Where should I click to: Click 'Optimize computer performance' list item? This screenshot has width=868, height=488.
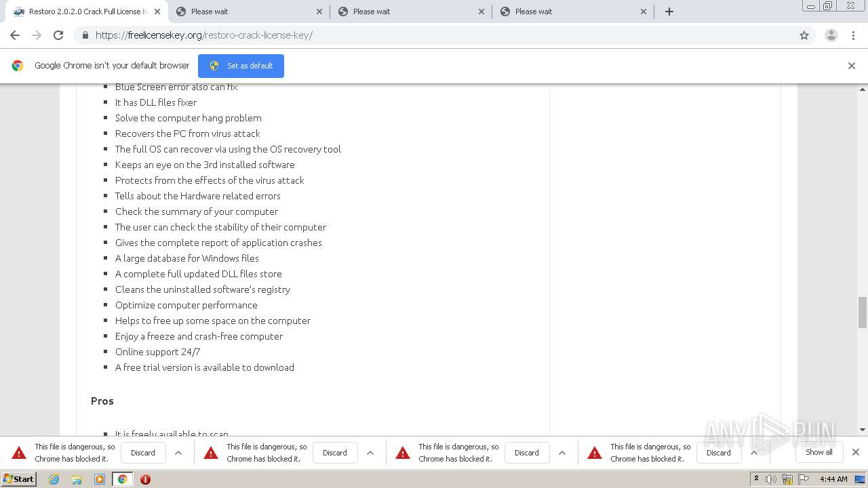pos(186,305)
